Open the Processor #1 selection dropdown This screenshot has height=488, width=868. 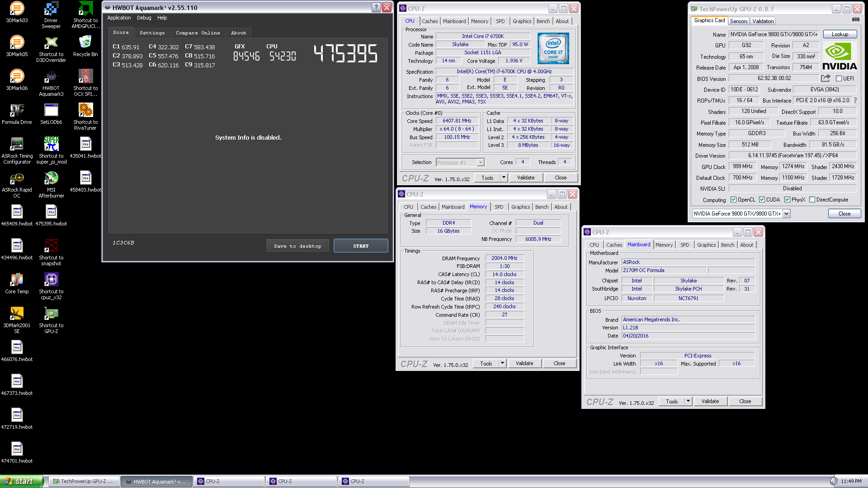tap(481, 163)
